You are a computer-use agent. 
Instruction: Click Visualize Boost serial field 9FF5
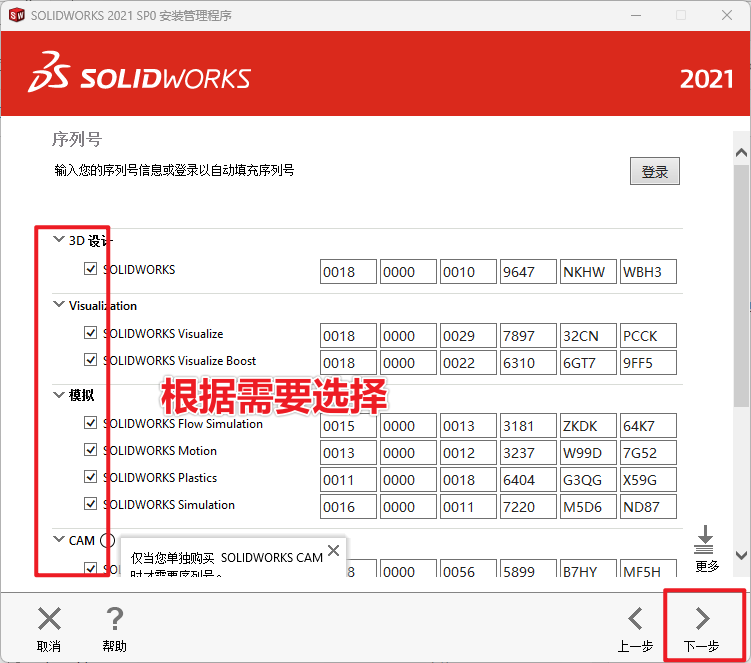[648, 363]
